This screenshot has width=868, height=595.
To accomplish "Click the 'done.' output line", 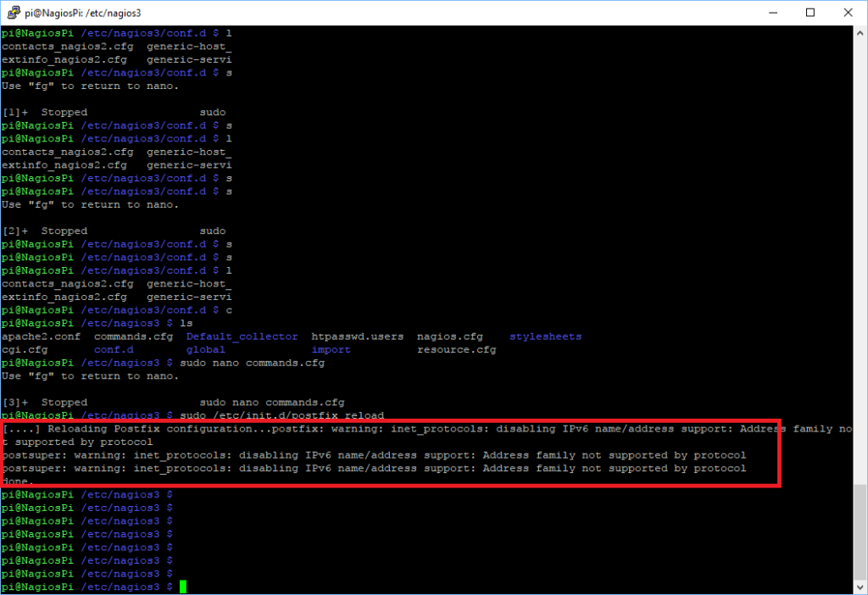I will pos(18,481).
